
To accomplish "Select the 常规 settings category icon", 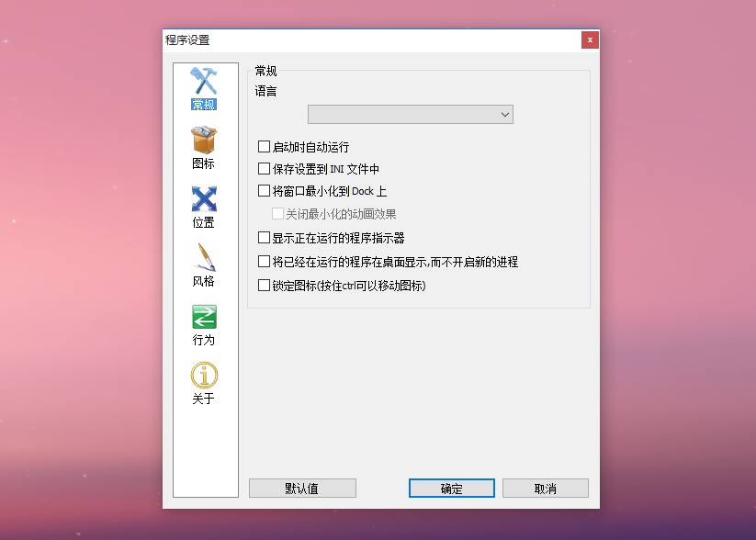I will point(203,87).
